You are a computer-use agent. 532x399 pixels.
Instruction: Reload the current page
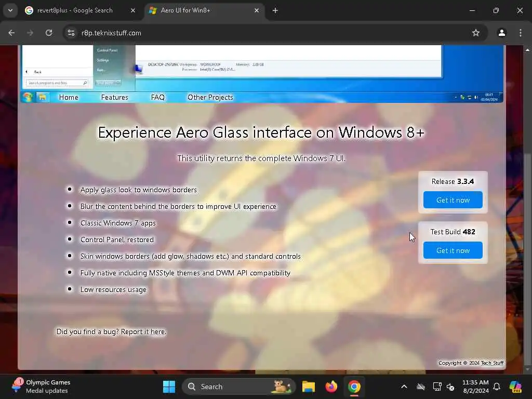49,33
